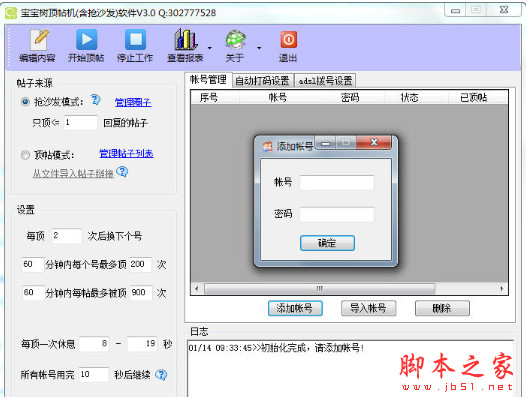Open the 关于 about mushroom icon

coord(235,46)
